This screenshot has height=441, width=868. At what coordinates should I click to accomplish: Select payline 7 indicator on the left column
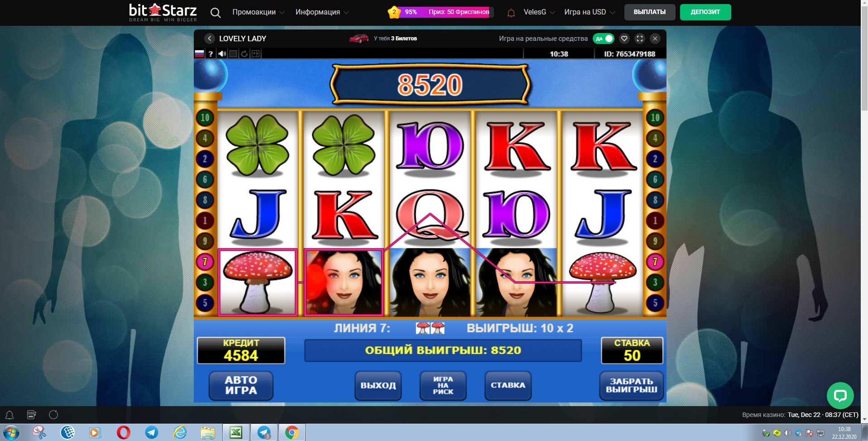click(205, 262)
